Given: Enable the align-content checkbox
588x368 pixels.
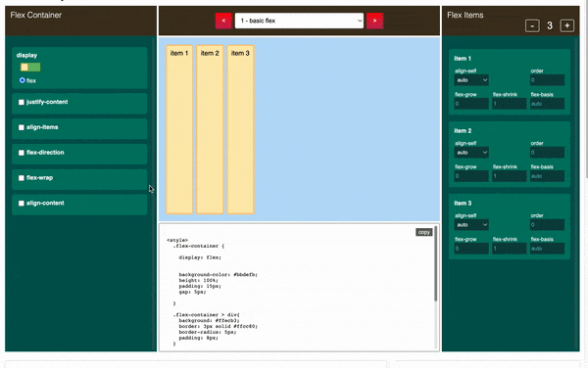Looking at the screenshot, I should [x=22, y=204].
